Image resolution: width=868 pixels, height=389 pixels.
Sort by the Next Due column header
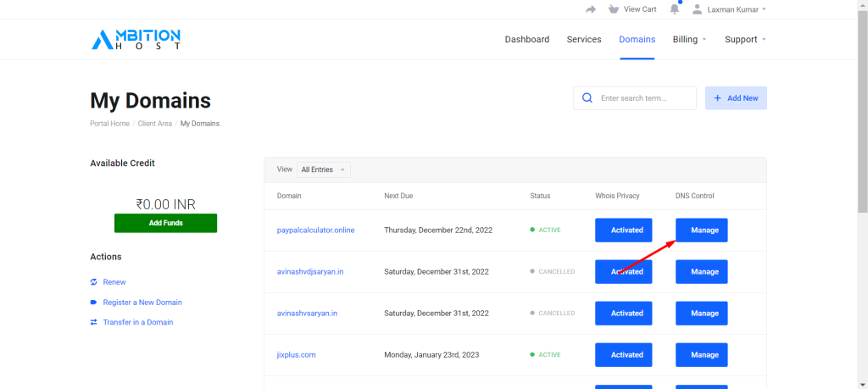pos(398,196)
